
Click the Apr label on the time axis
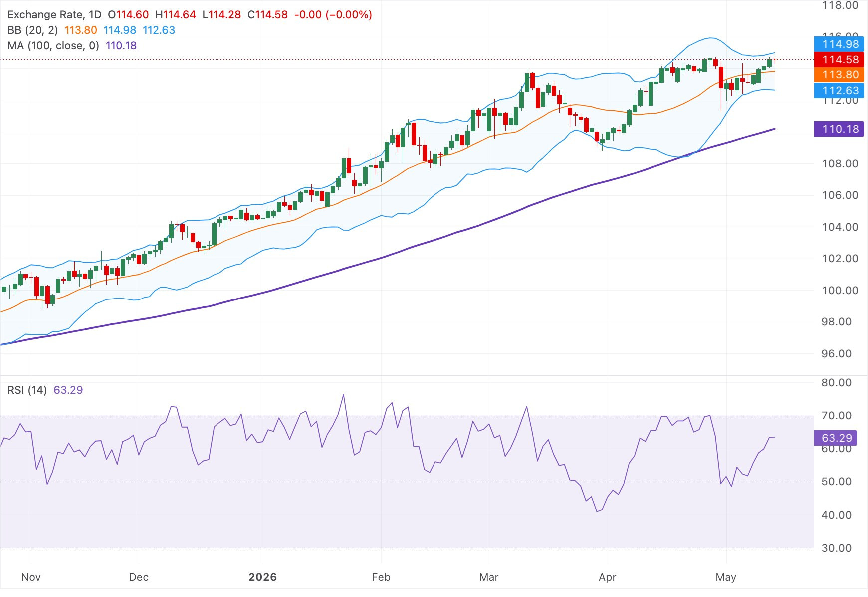(x=608, y=577)
